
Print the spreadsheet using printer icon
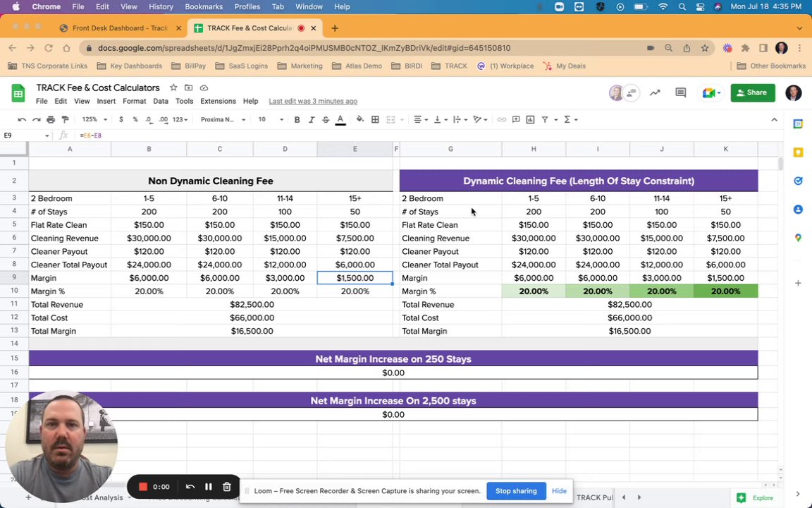pyautogui.click(x=51, y=120)
